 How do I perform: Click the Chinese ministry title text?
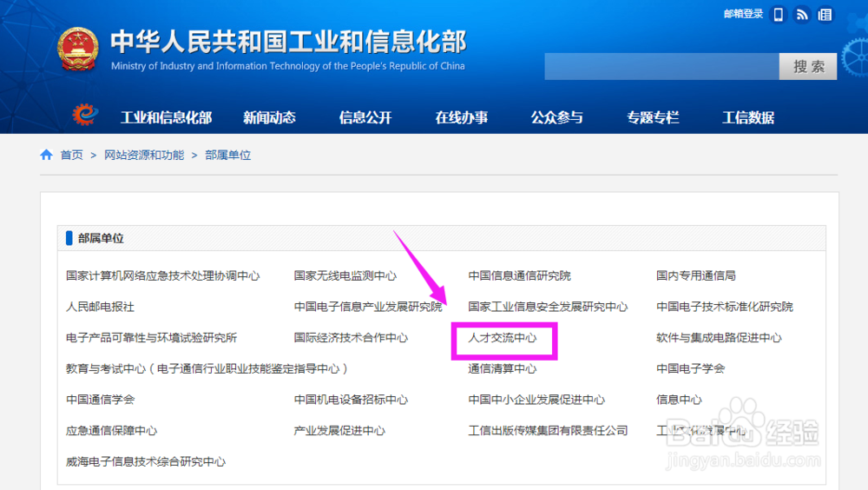(x=288, y=42)
